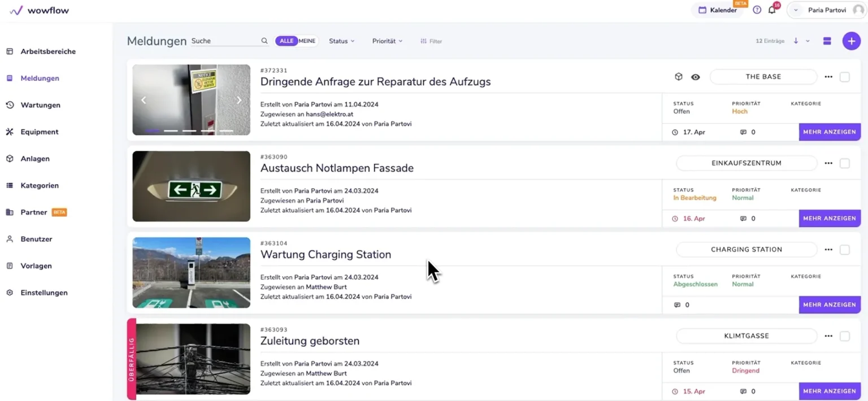Open three-dot menu for Wartung Charging Station
The width and height of the screenshot is (868, 401).
point(828,250)
